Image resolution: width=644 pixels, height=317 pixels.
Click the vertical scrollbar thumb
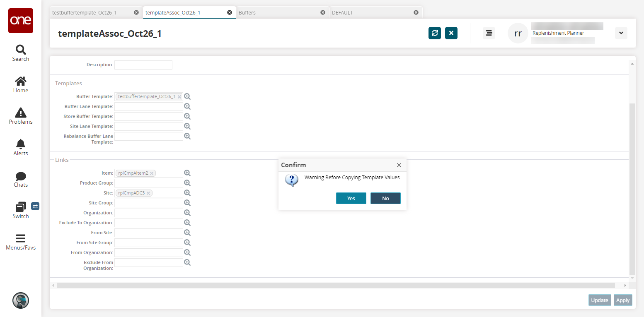[632, 189]
